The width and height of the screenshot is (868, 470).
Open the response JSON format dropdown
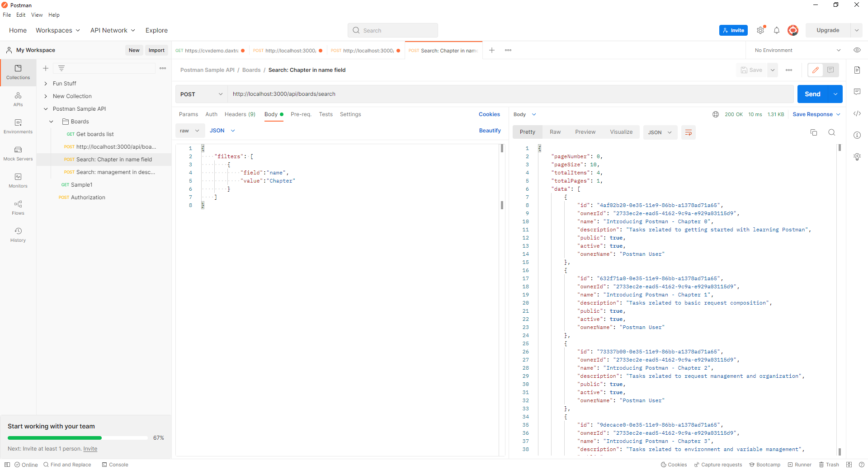pyautogui.click(x=660, y=132)
